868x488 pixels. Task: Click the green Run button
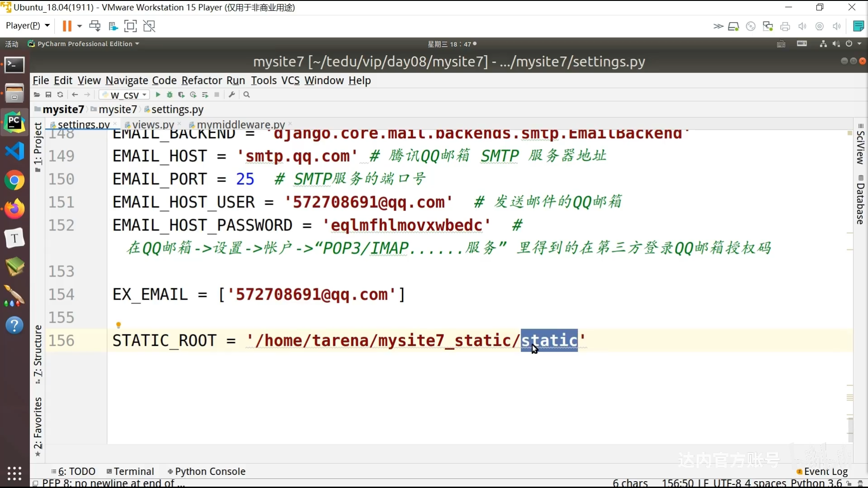click(158, 95)
